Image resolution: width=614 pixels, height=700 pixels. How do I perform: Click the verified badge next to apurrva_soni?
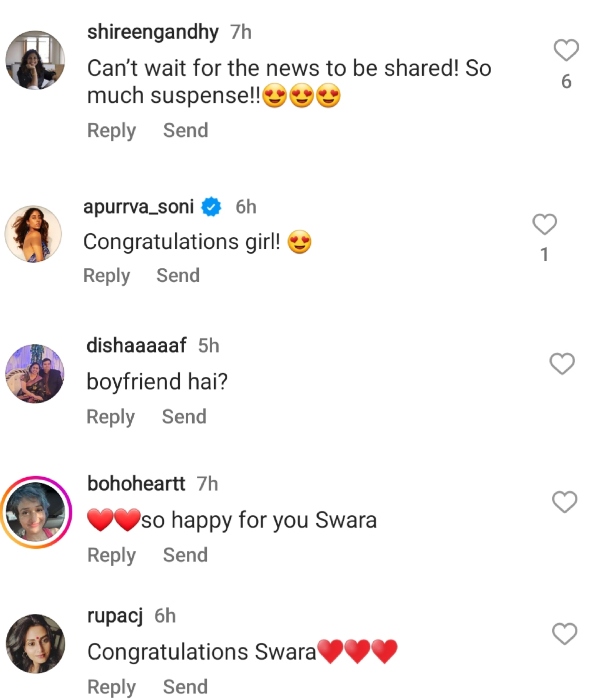[211, 207]
